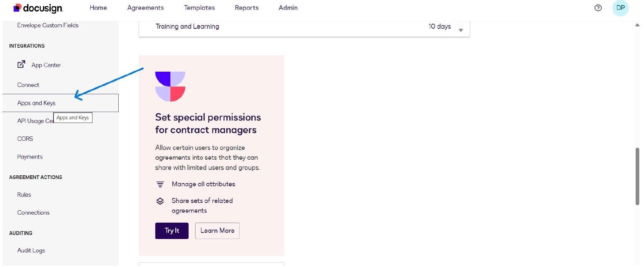The width and height of the screenshot is (644, 267).
Task: Click the page vertical scrollbar thumb
Action: click(x=637, y=176)
